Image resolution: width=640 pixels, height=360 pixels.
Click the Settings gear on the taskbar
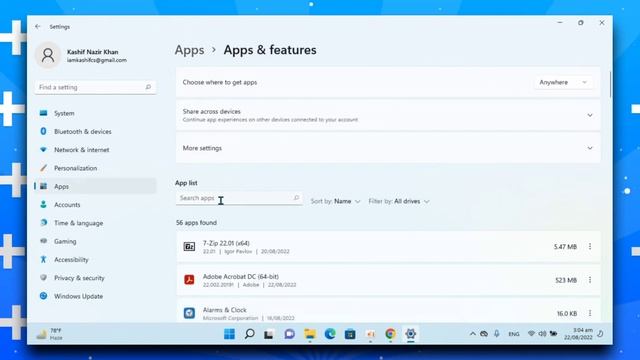pyautogui.click(x=411, y=334)
